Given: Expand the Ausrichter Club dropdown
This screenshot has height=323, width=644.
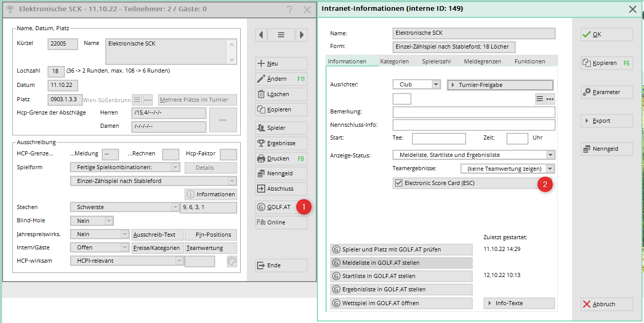Looking at the screenshot, I should pos(435,85).
